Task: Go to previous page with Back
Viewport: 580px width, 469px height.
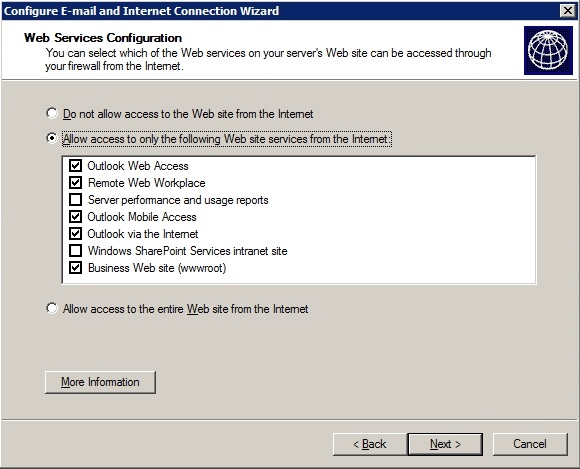Action: (x=370, y=444)
